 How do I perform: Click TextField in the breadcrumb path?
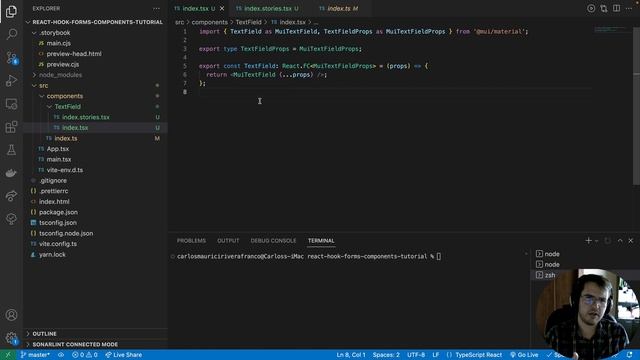(x=248, y=22)
